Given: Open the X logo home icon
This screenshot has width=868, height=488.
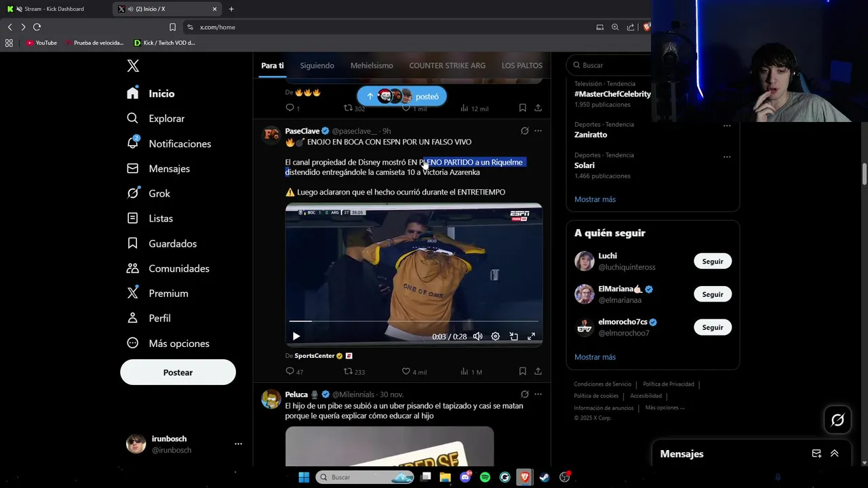Looking at the screenshot, I should 133,66.
